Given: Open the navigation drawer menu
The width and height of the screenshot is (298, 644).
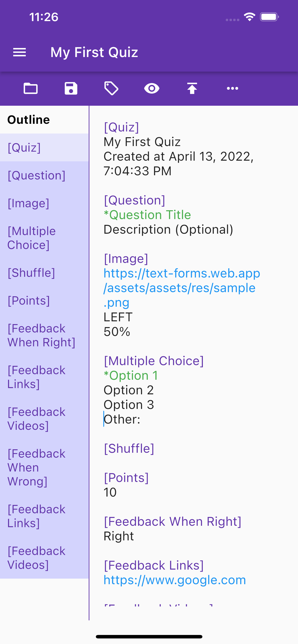Looking at the screenshot, I should (19, 52).
